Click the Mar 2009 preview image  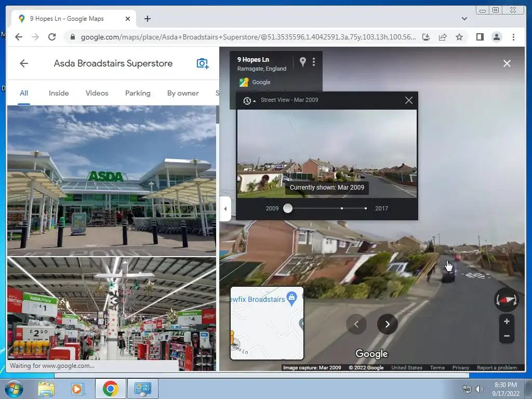pos(327,154)
